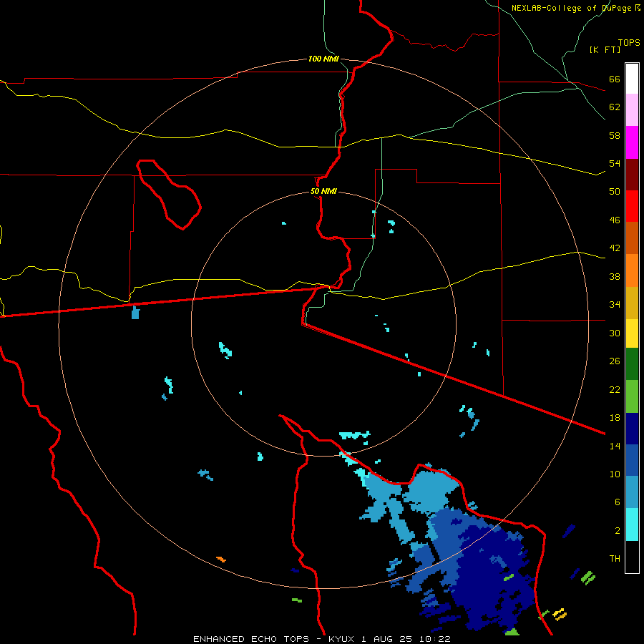Click the Enhanced Echo Tops KYUX caption
This screenshot has height=644, width=644.
click(x=321, y=639)
